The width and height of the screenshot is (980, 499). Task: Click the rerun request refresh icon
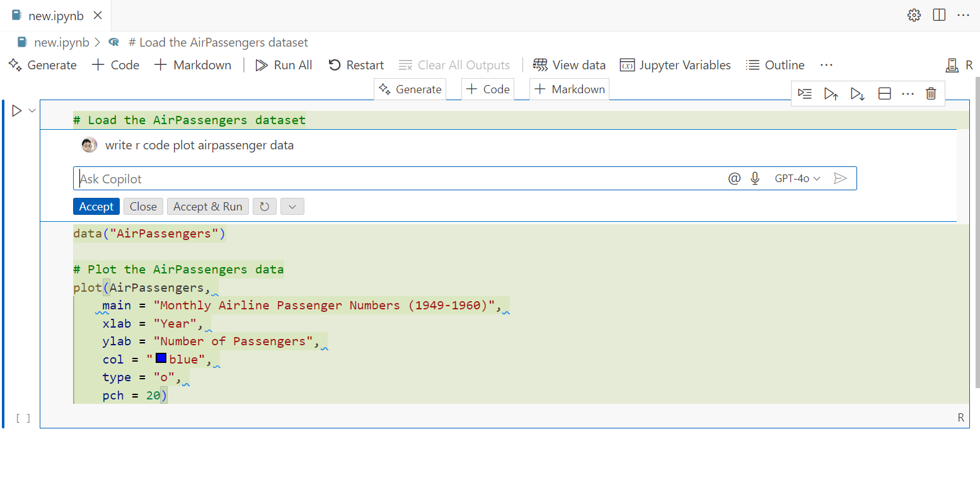click(265, 207)
